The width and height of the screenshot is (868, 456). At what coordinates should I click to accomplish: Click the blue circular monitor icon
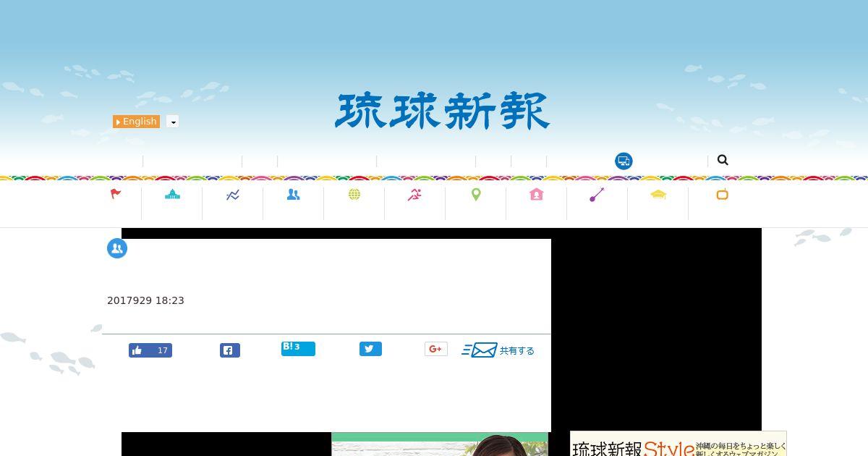624,161
